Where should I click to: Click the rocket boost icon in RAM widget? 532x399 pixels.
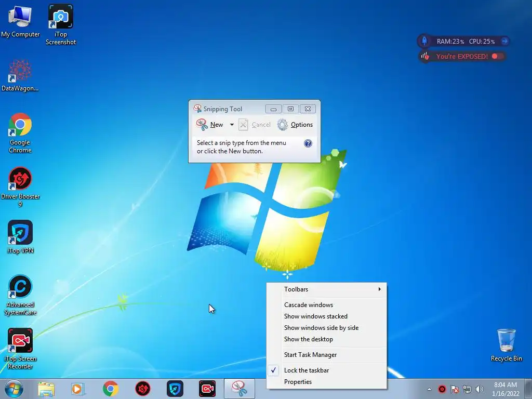(424, 41)
